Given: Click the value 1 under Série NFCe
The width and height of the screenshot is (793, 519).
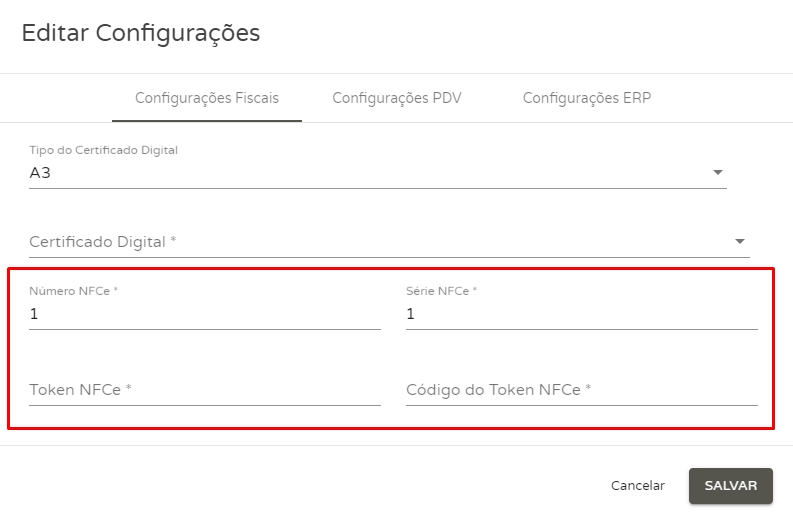Looking at the screenshot, I should 411,314.
